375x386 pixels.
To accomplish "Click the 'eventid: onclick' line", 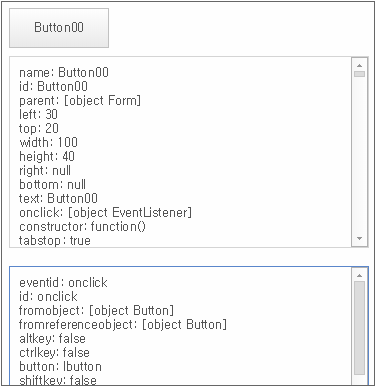I will pos(63,282).
